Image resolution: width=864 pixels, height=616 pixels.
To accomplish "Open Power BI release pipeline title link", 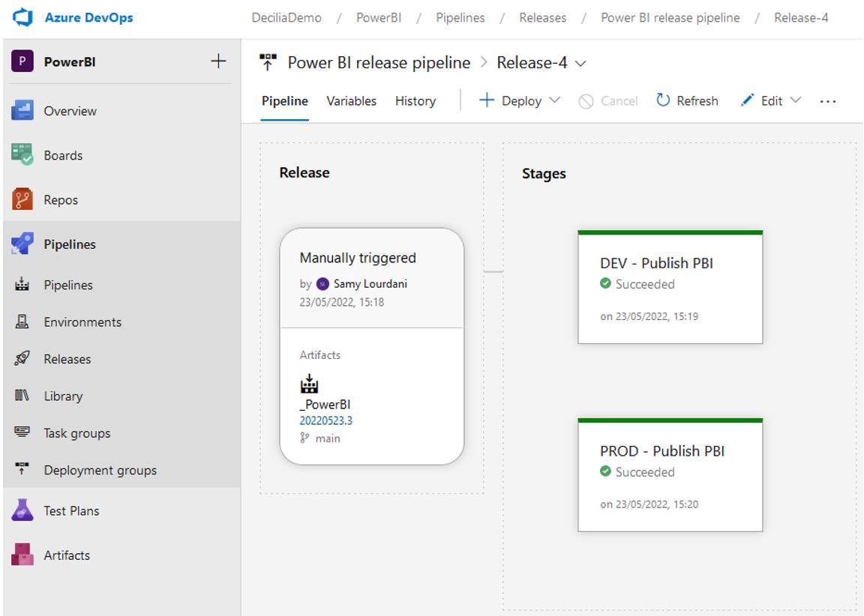I will point(379,63).
